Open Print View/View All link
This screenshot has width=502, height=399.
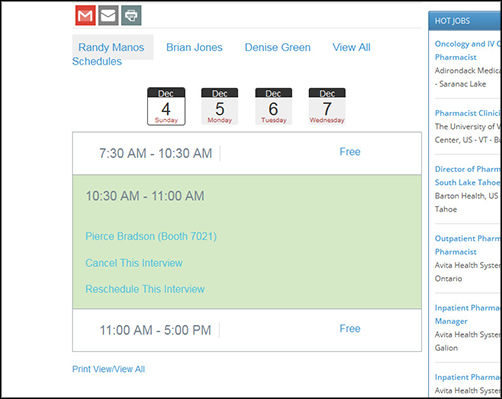coord(109,369)
